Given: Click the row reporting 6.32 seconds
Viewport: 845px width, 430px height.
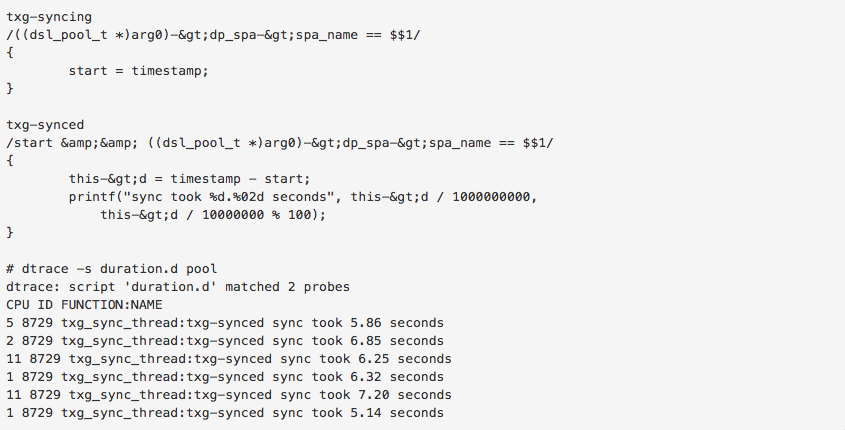Looking at the screenshot, I should (224, 377).
